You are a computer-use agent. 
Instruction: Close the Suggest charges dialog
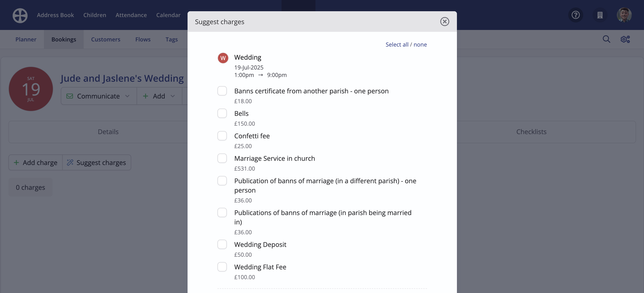(x=445, y=22)
